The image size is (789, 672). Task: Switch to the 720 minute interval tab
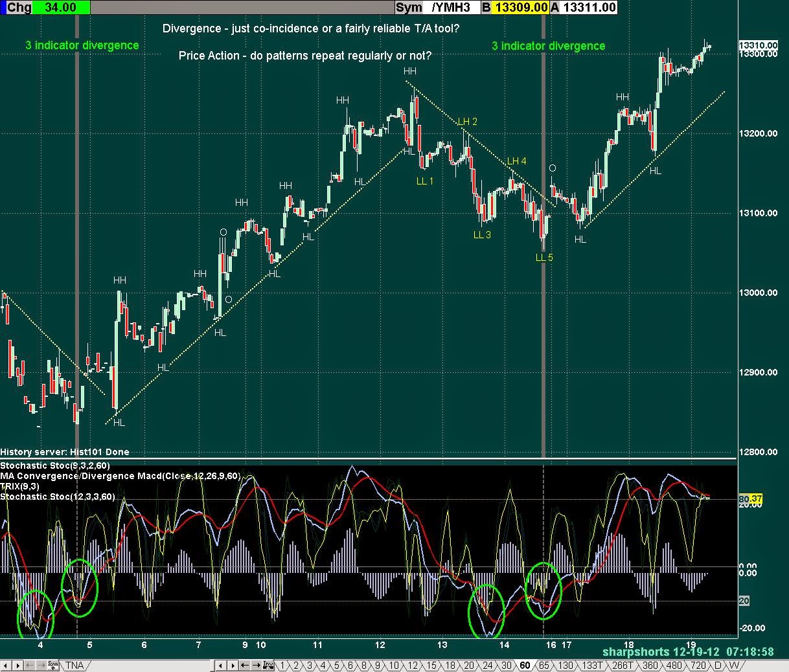[x=698, y=666]
